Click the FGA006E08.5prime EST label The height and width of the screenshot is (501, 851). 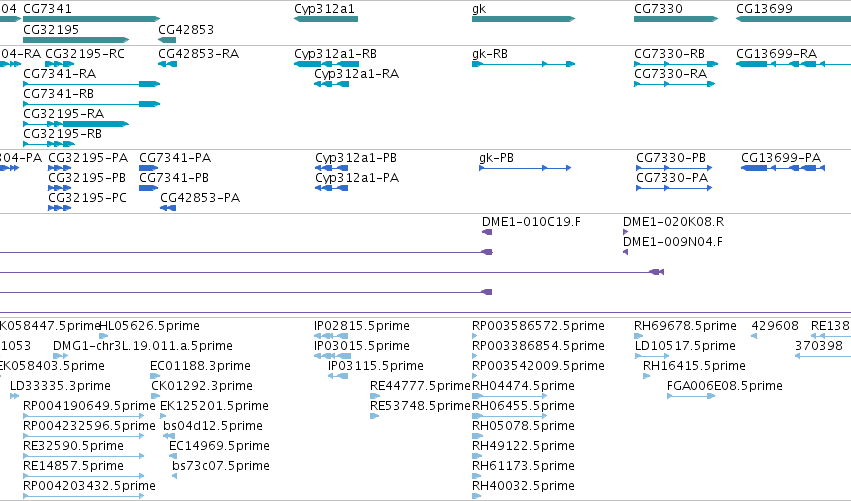(x=725, y=386)
